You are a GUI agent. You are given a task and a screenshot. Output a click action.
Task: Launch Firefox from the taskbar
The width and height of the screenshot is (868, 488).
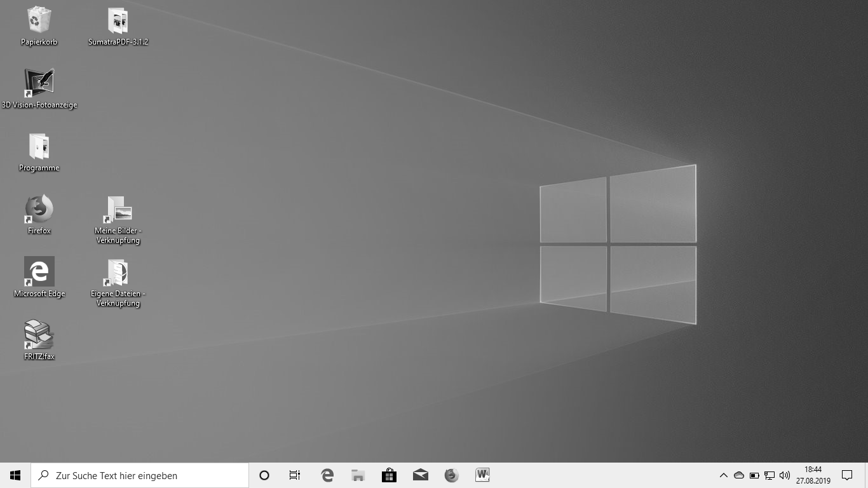pos(451,475)
